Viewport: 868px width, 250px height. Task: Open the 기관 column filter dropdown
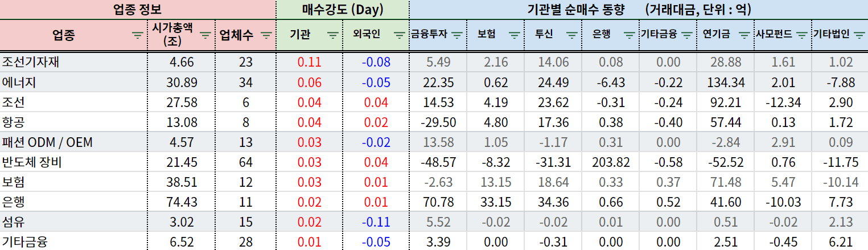coord(333,35)
